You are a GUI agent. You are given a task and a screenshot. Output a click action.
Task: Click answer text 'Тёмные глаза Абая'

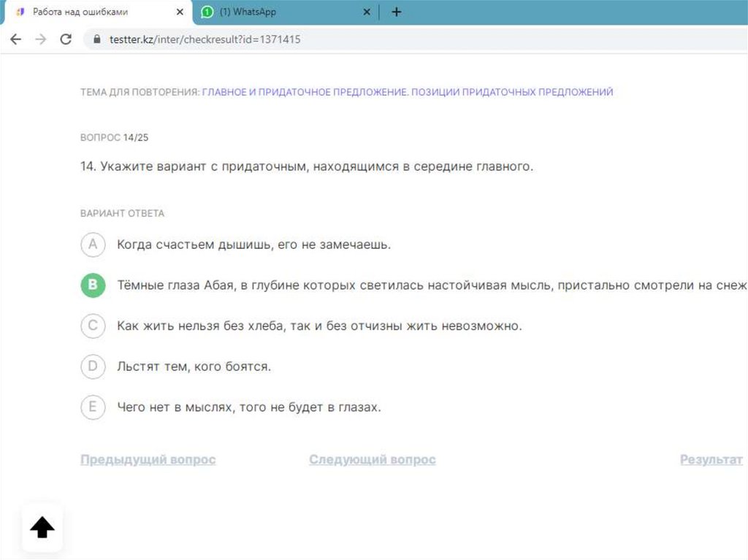click(x=175, y=285)
